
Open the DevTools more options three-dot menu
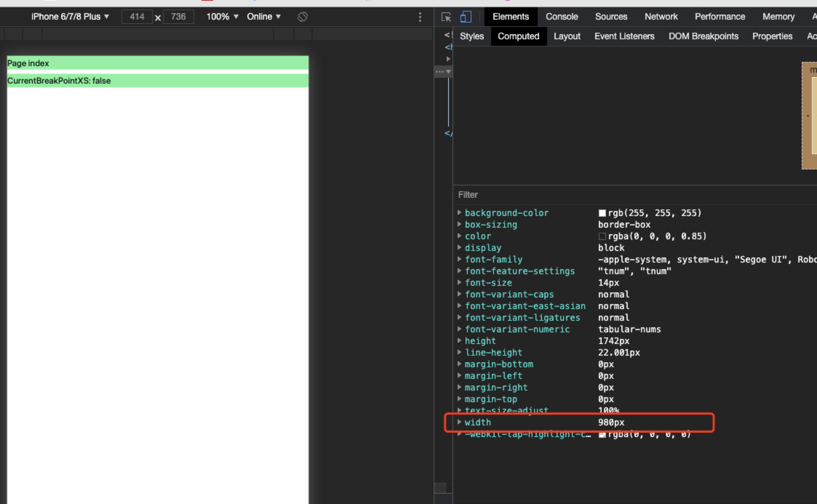(421, 16)
